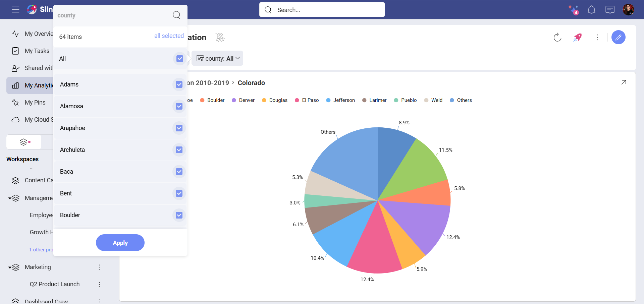Screen dimensions: 644x304
Task: Click the top search bar magnifier icon
Action: (268, 10)
